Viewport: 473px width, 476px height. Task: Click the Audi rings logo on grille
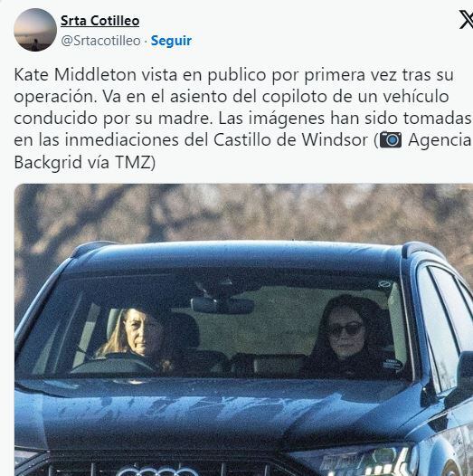click(x=157, y=471)
